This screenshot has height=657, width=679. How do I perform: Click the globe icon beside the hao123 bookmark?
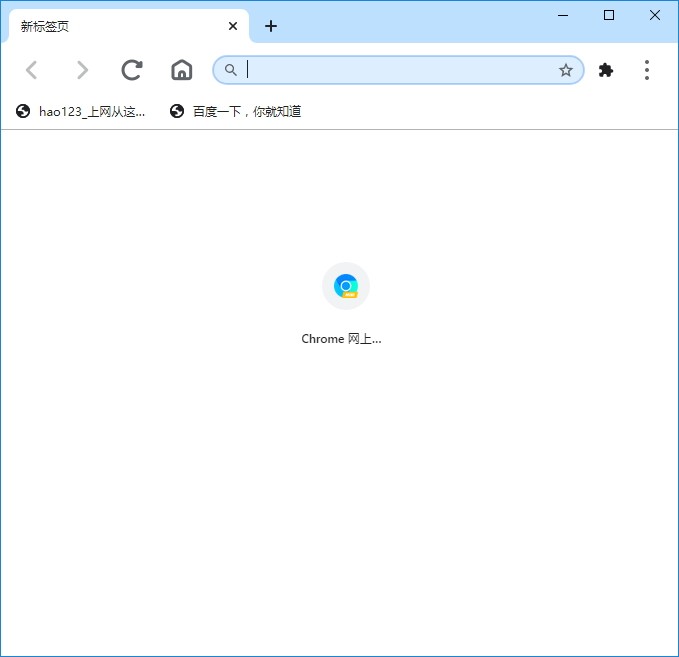(23, 111)
